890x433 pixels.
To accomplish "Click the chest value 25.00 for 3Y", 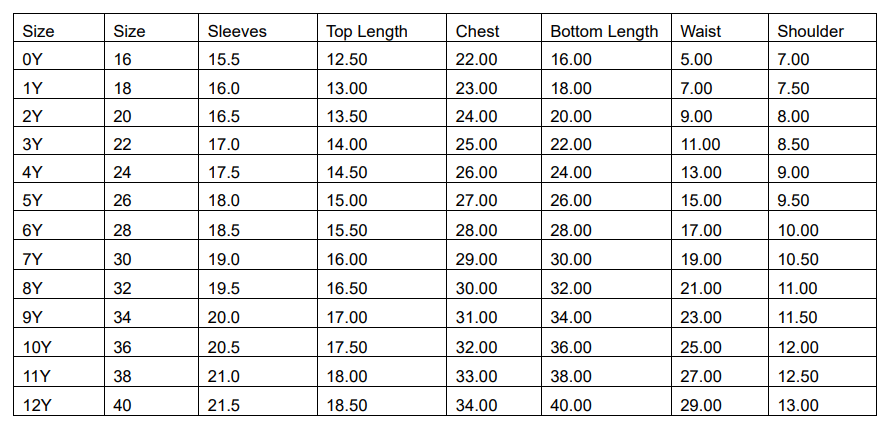I will 476,146.
